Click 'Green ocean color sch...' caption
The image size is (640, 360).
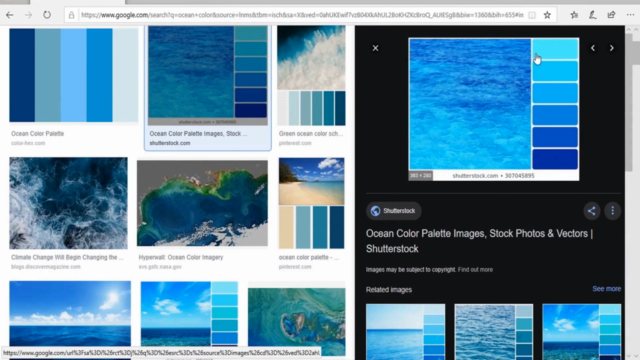(311, 133)
